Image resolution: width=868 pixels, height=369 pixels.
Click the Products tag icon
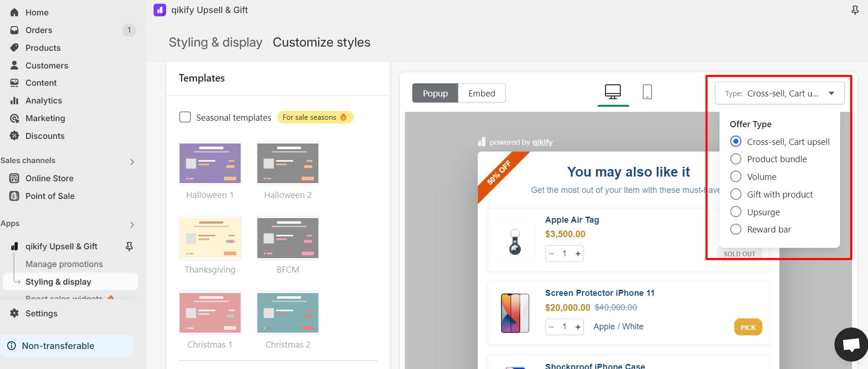pos(14,48)
